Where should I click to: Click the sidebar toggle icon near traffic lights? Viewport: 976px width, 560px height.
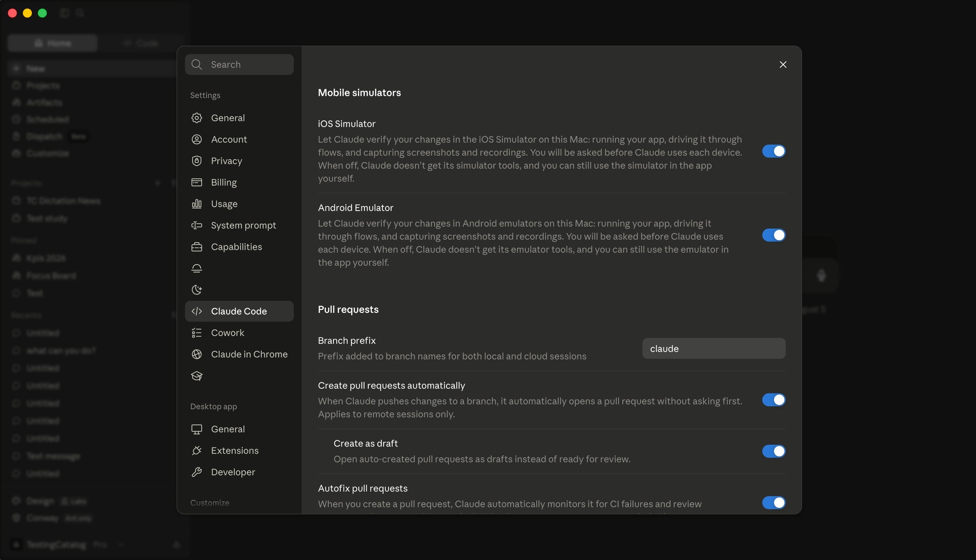click(65, 13)
